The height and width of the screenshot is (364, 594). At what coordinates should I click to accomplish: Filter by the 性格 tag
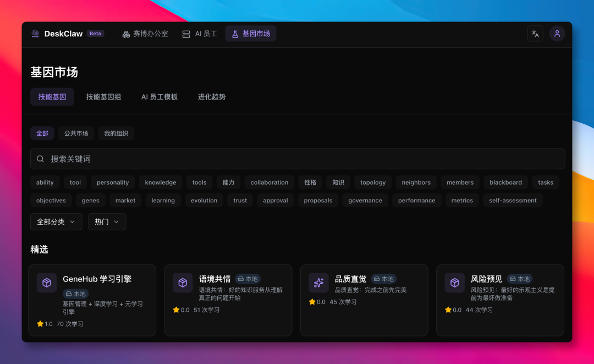pyautogui.click(x=310, y=182)
